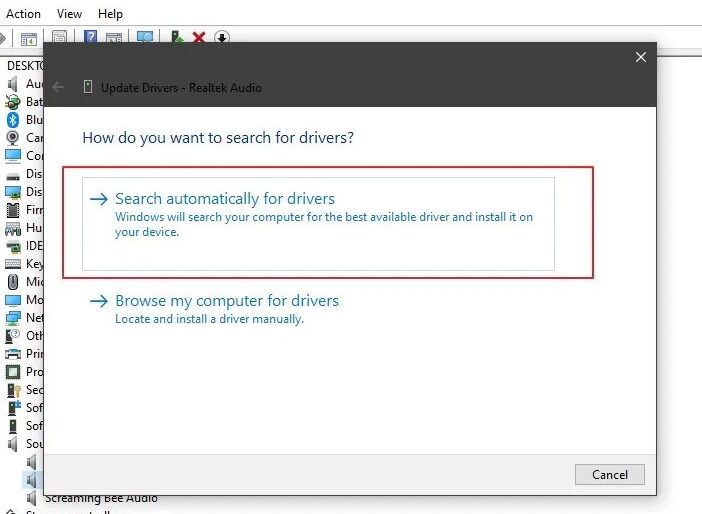Select the Network adapters icon
Viewport: 702px width, 514px height.
pos(13,318)
